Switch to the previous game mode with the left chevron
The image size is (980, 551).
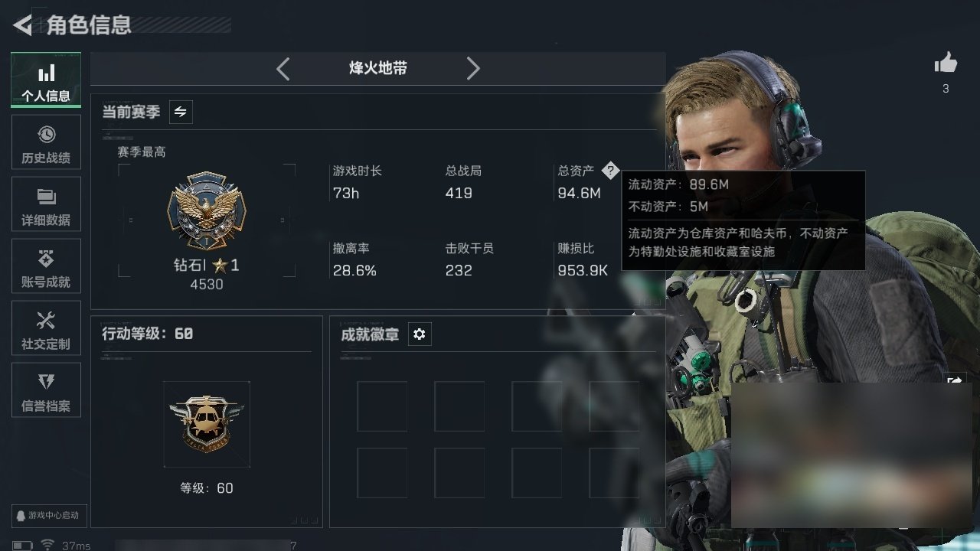[x=283, y=69]
